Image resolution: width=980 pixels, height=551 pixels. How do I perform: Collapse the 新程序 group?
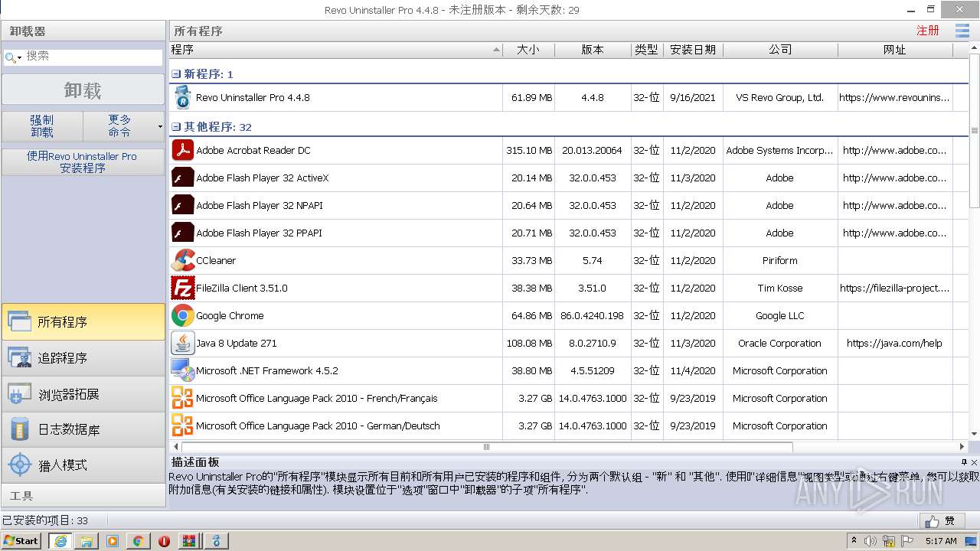pos(176,74)
